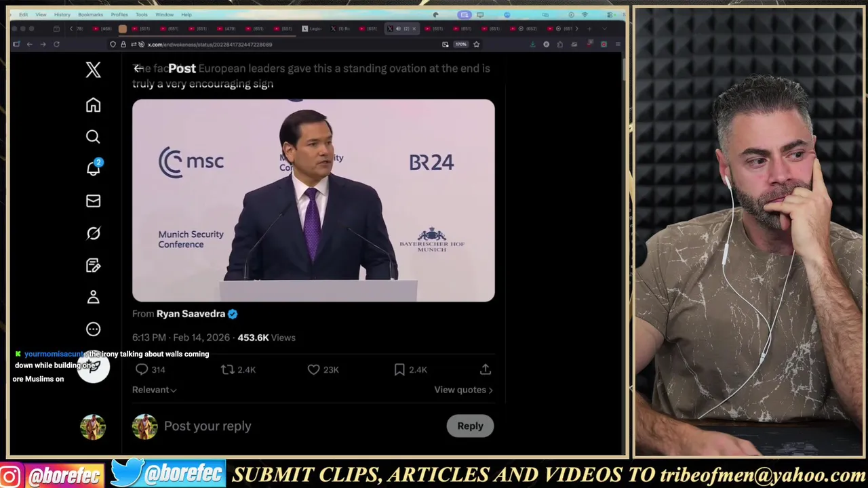Image resolution: width=868 pixels, height=488 pixels.
Task: Open a new browser tab with plus
Action: (589, 28)
